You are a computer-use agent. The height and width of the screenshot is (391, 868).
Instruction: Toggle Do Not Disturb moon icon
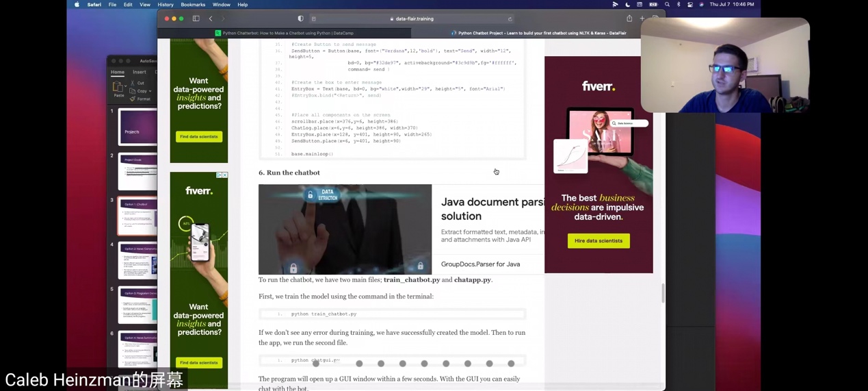628,5
